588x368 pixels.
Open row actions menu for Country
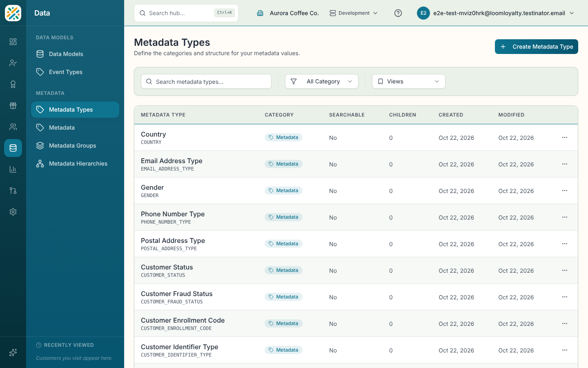(x=565, y=137)
